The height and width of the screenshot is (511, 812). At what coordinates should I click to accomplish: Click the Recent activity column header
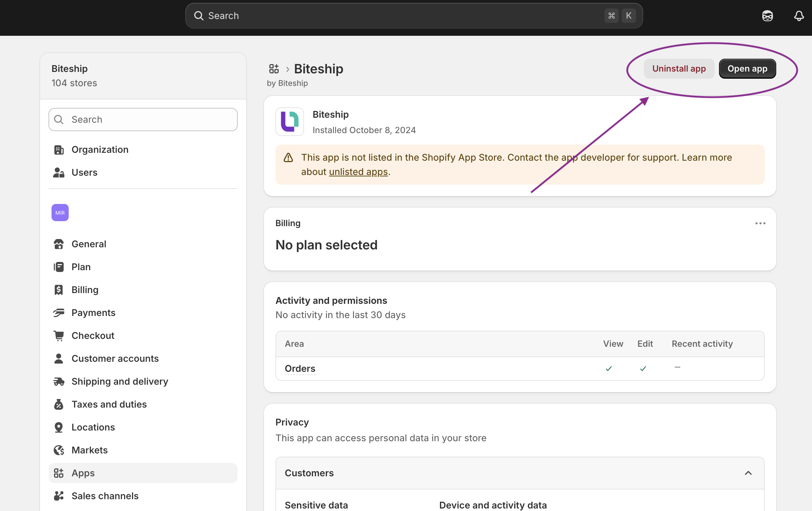pyautogui.click(x=702, y=344)
